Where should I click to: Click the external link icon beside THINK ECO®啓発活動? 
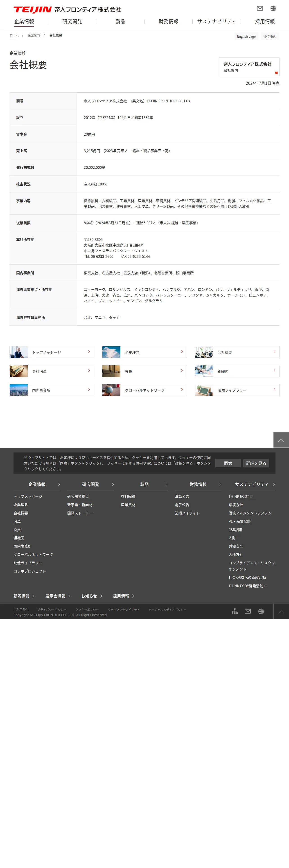click(266, 586)
